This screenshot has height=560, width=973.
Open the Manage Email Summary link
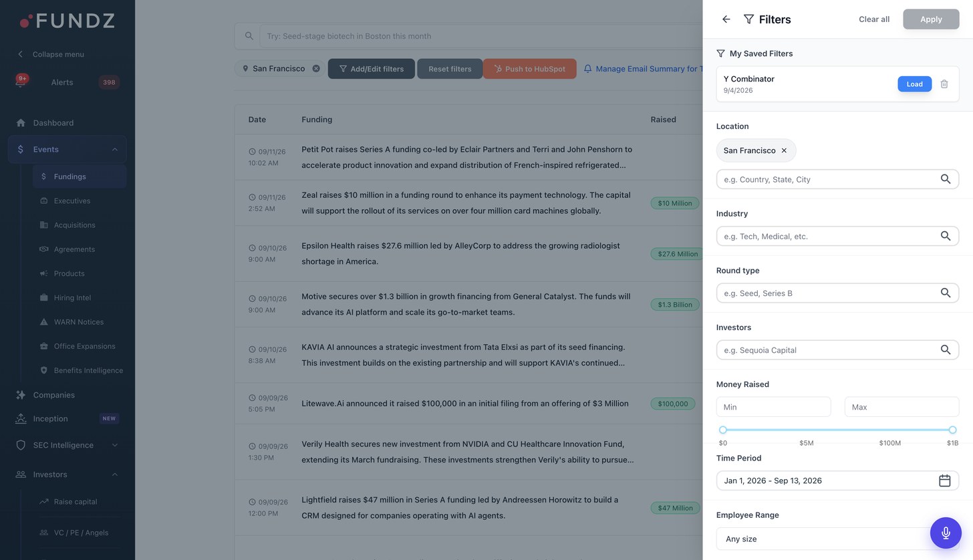(644, 69)
